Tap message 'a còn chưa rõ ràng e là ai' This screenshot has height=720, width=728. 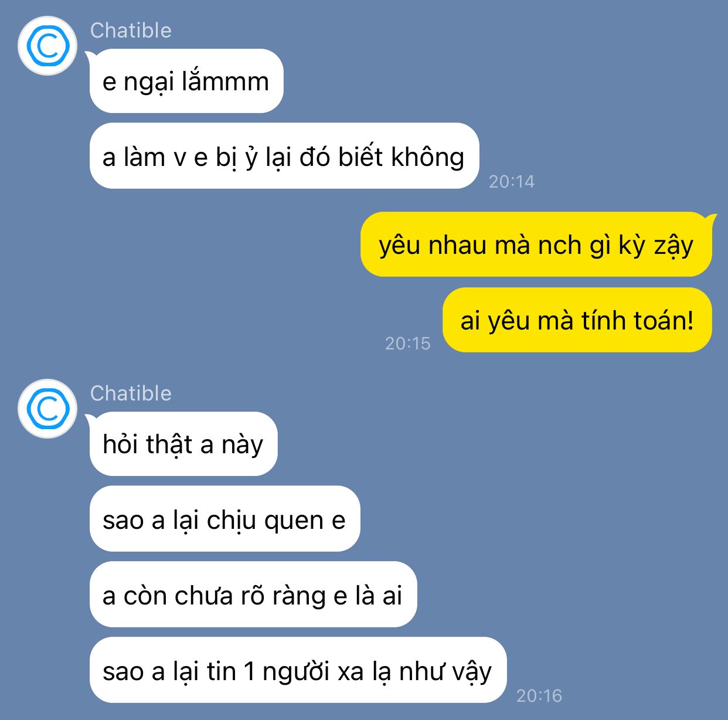[x=253, y=595]
